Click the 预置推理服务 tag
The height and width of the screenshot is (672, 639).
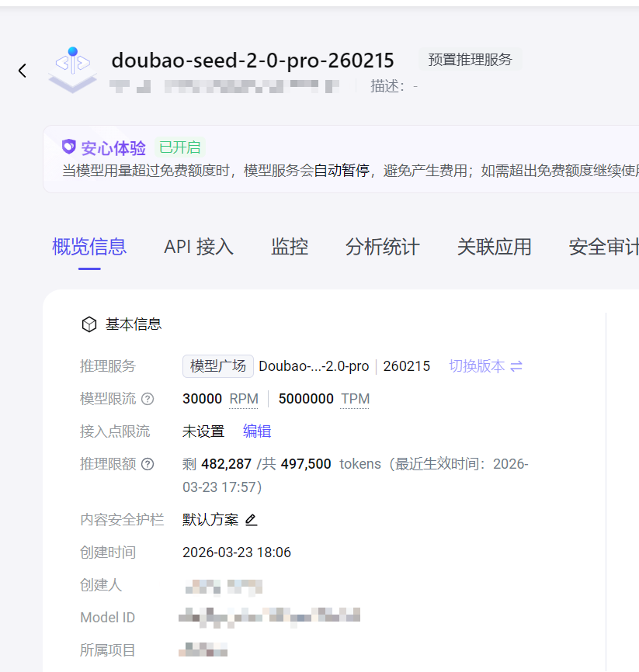[470, 60]
